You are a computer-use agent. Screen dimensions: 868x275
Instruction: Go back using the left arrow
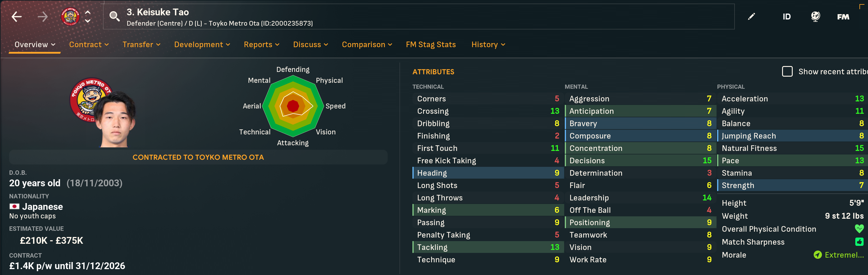click(x=17, y=17)
